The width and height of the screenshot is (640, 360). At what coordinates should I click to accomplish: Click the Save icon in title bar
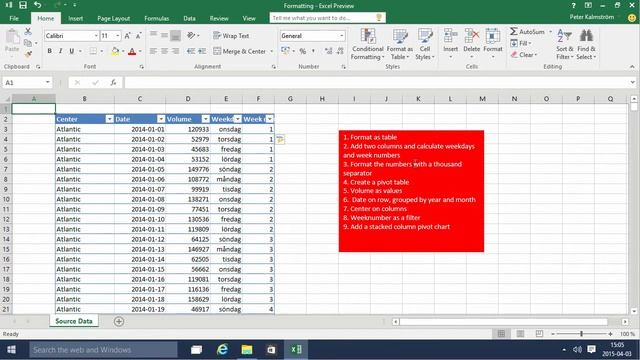[x=23, y=5]
